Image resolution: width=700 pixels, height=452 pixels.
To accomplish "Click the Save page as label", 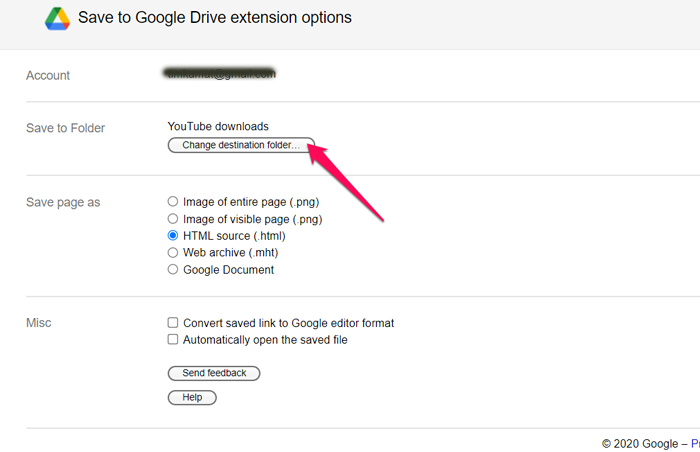I will click(x=63, y=202).
